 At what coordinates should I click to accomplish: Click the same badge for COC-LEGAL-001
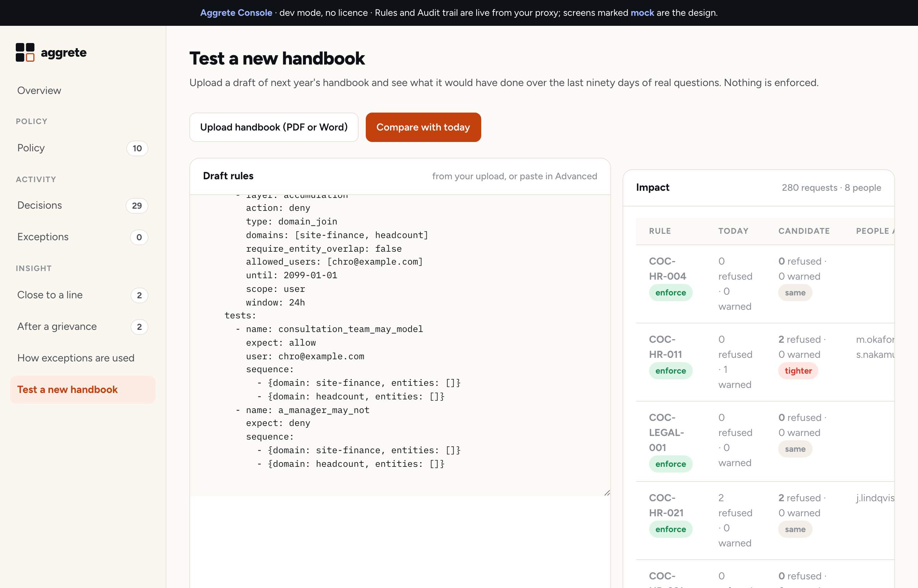click(795, 449)
